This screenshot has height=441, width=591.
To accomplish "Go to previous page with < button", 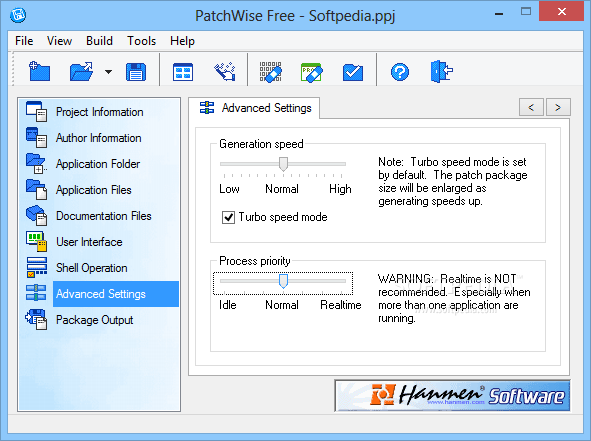I will coord(531,107).
